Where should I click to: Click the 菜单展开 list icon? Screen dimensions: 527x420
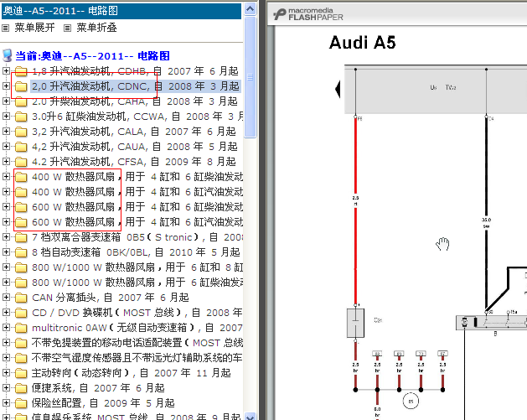(x=5, y=29)
